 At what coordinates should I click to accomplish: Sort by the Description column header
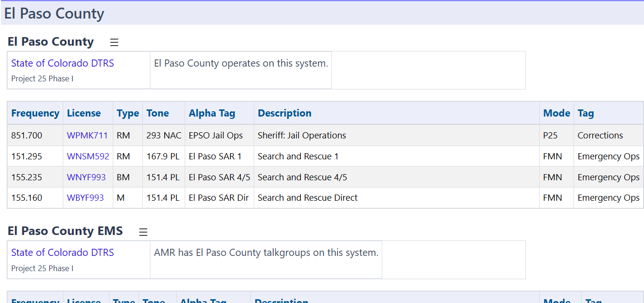(284, 113)
